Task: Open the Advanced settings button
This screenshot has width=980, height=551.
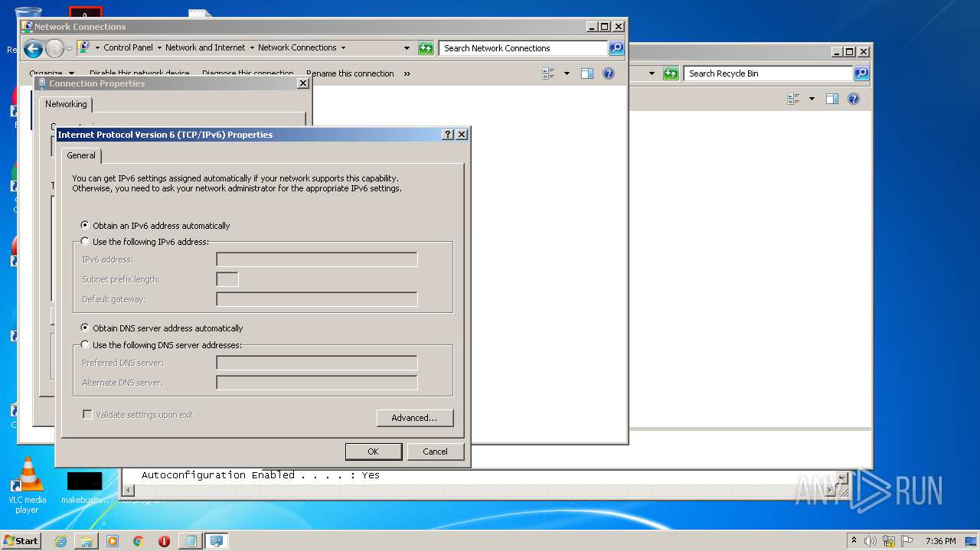Action: [x=415, y=418]
